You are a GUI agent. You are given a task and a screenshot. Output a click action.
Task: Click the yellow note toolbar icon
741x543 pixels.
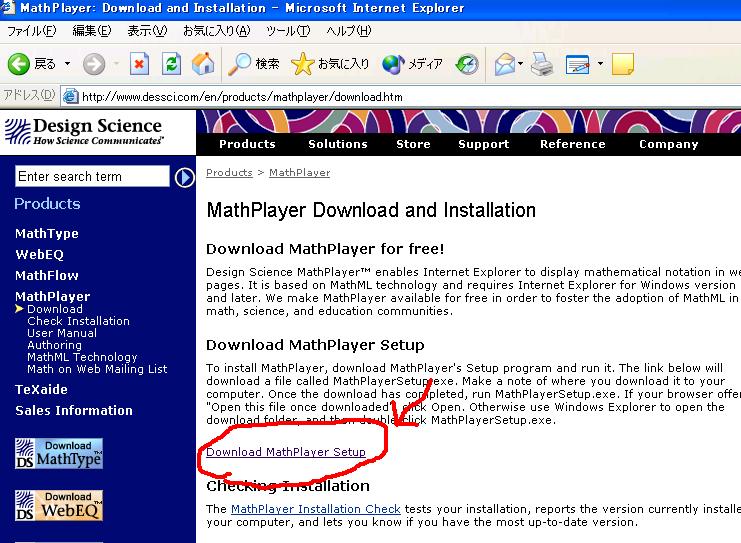point(622,64)
